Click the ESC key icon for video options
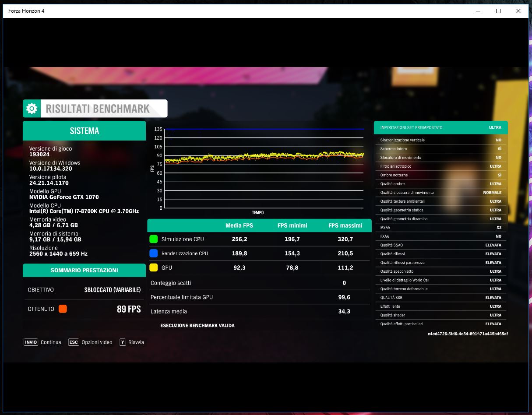 coord(74,342)
